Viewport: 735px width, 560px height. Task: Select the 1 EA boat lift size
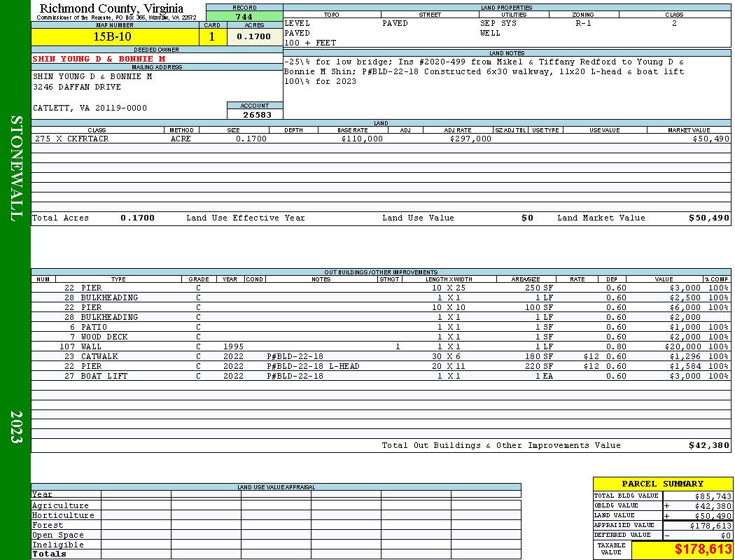tap(544, 377)
